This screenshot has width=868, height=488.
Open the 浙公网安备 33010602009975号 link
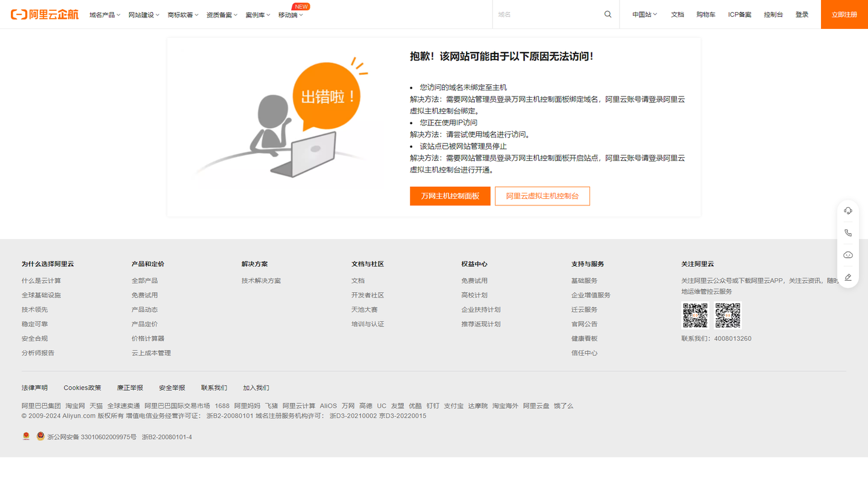(x=92, y=437)
